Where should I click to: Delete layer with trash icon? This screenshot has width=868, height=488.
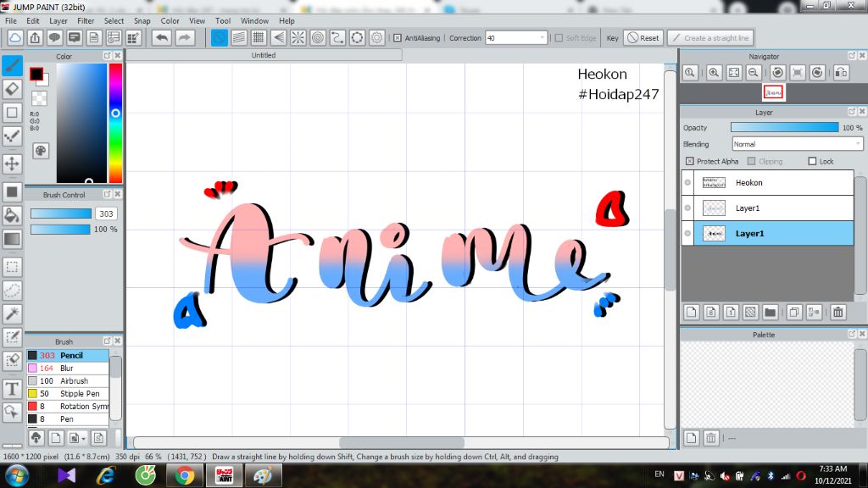point(838,312)
